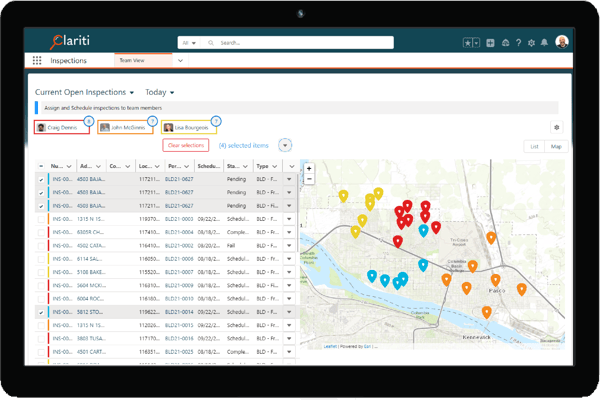Viewport: 600px width, 400px height.
Task: Expand Current Open Inspections dropdown
Action: click(x=132, y=93)
